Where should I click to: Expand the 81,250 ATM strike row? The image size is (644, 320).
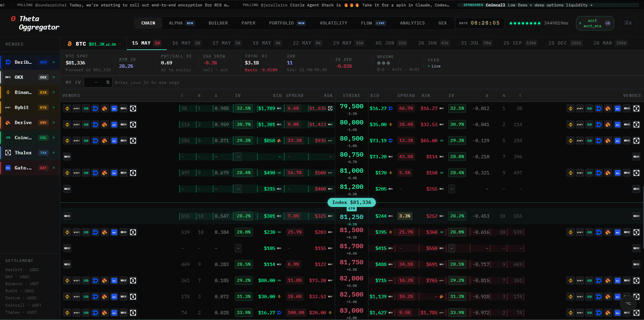click(351, 216)
